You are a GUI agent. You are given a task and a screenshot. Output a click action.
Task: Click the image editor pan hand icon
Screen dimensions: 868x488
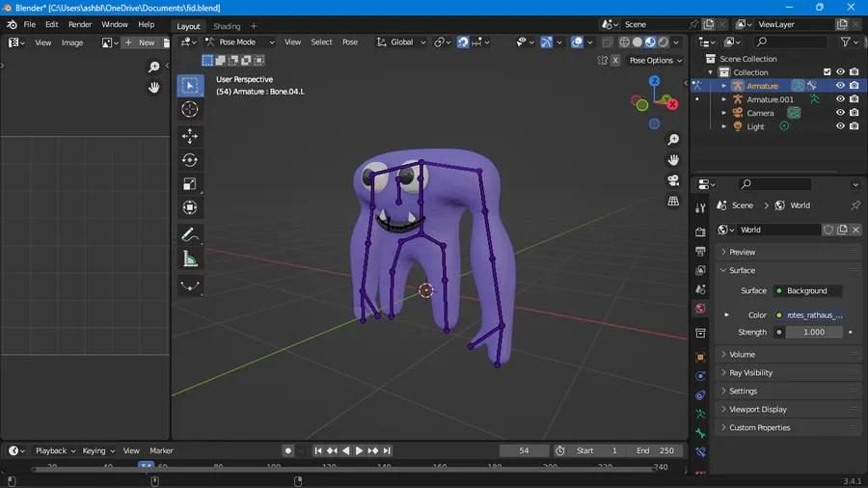(154, 88)
